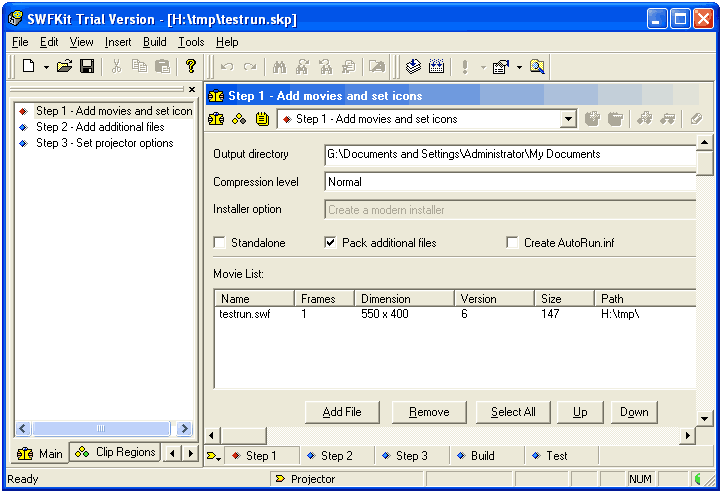The width and height of the screenshot is (724, 494).
Task: Switch to the Main tab at bottom left
Action: [x=41, y=454]
